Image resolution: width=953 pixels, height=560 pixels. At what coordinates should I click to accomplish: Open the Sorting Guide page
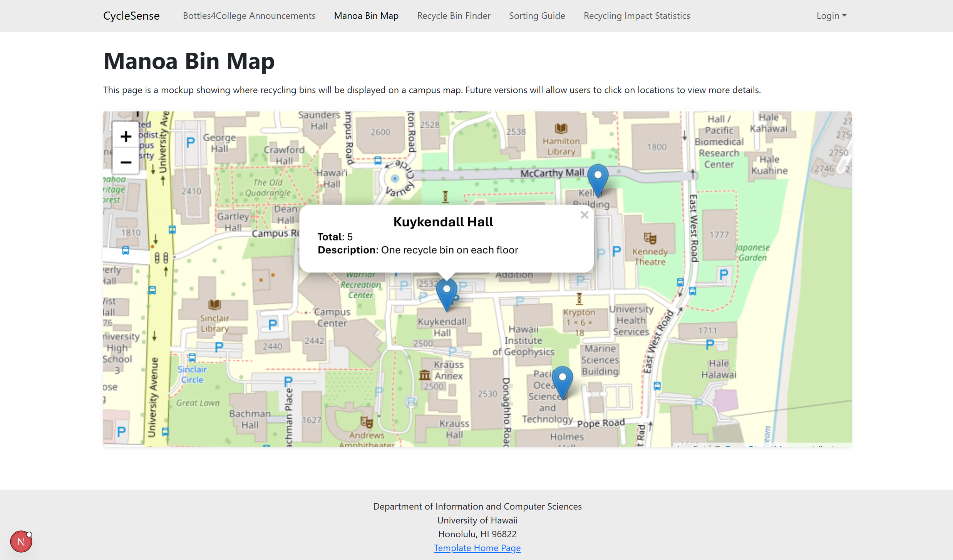537,16
